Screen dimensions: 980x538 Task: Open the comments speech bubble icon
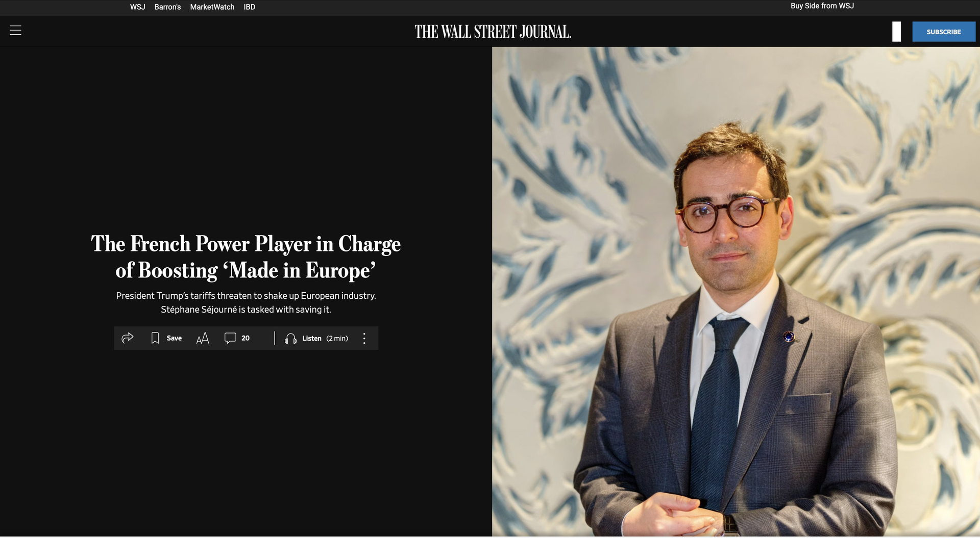(230, 338)
